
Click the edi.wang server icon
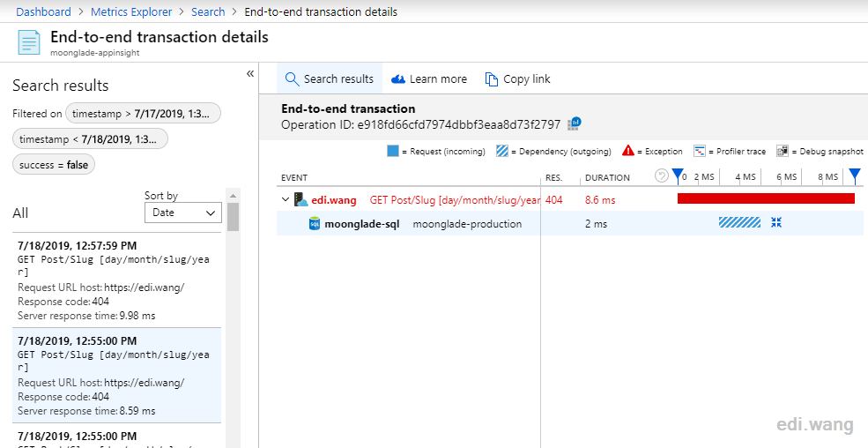300,200
